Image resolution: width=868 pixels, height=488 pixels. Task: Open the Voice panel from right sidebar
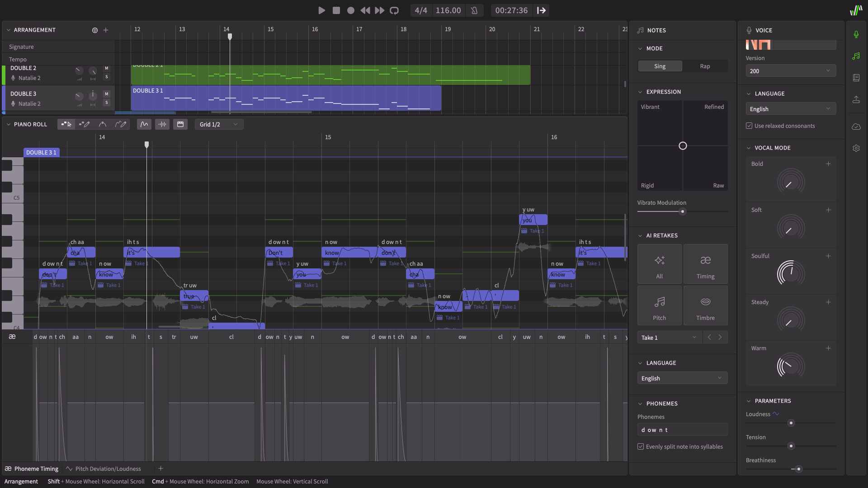(x=856, y=34)
